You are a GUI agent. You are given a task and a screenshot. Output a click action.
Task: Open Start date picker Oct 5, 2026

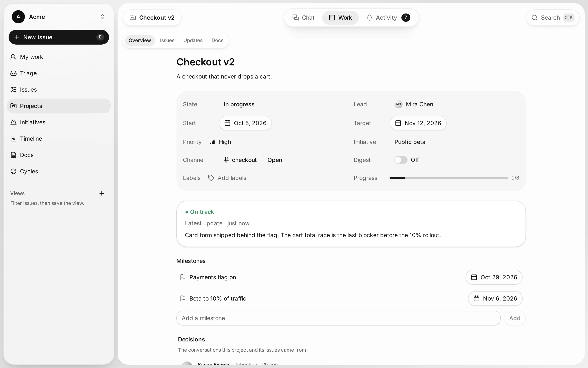coord(245,123)
